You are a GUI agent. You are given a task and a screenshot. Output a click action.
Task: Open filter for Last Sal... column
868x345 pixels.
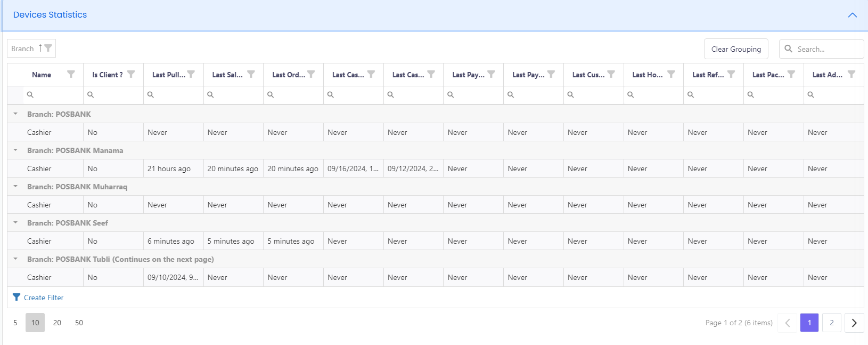point(251,74)
